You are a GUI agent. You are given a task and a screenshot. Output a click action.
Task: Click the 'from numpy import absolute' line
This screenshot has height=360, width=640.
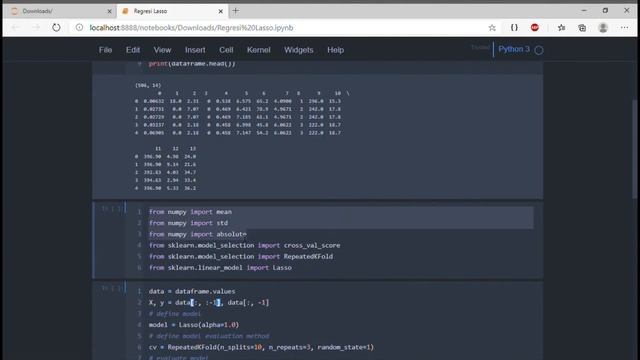click(198, 234)
